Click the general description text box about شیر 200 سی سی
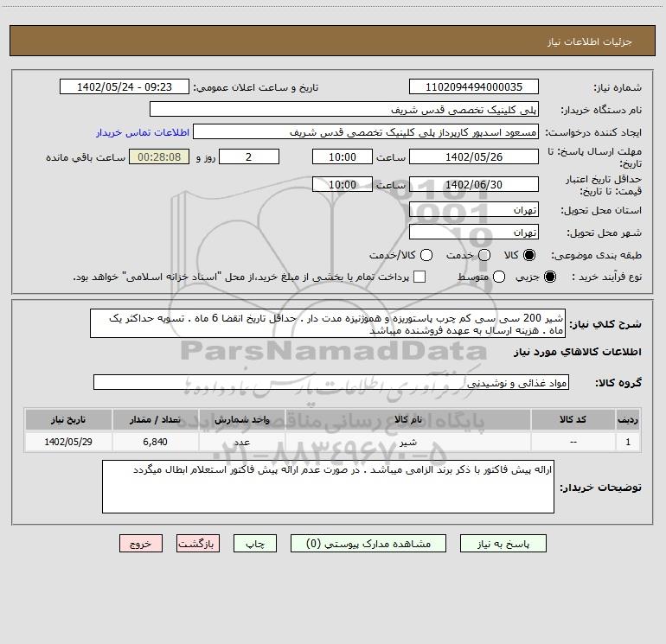The image size is (666, 644). [328, 324]
